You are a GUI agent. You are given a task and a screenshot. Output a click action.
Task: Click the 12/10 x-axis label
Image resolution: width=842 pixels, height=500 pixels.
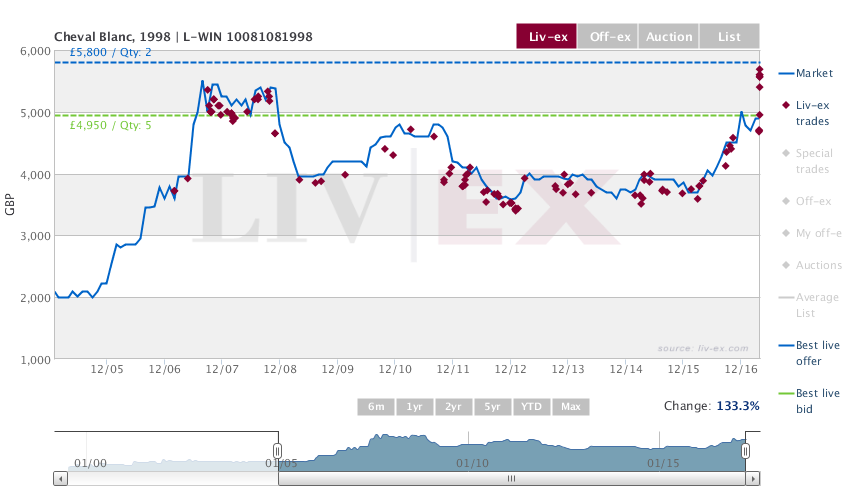click(x=395, y=369)
